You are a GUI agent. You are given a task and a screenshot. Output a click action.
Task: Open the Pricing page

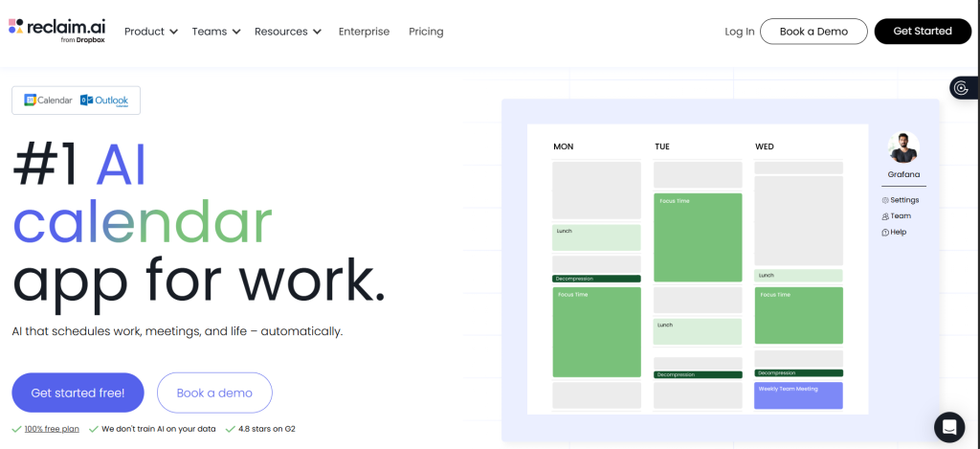(x=426, y=32)
